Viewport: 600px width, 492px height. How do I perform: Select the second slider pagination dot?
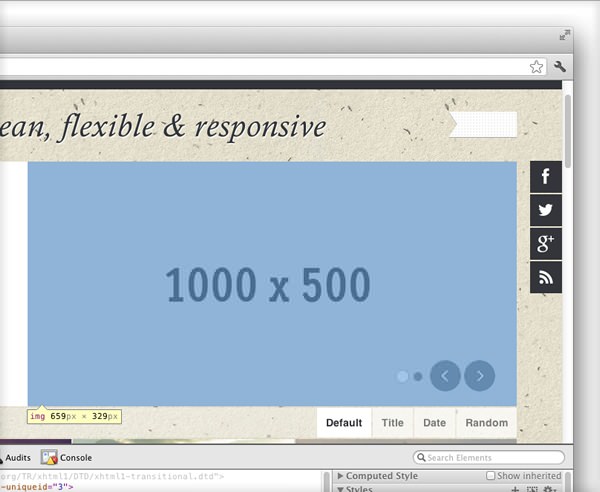pos(418,377)
